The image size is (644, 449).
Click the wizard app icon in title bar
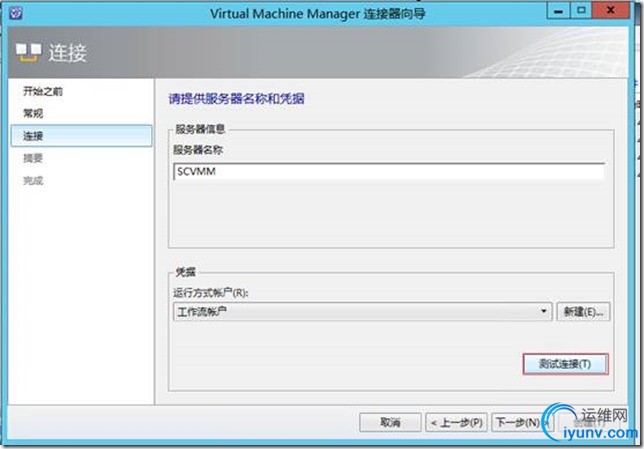pos(16,13)
